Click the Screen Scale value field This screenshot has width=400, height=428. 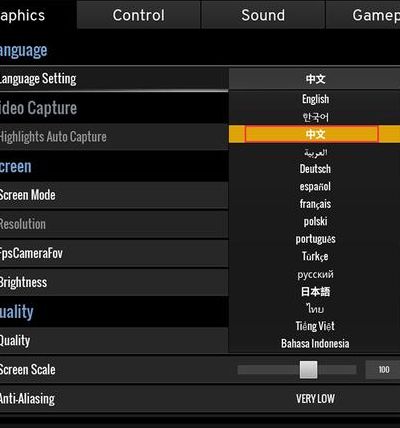[383, 370]
